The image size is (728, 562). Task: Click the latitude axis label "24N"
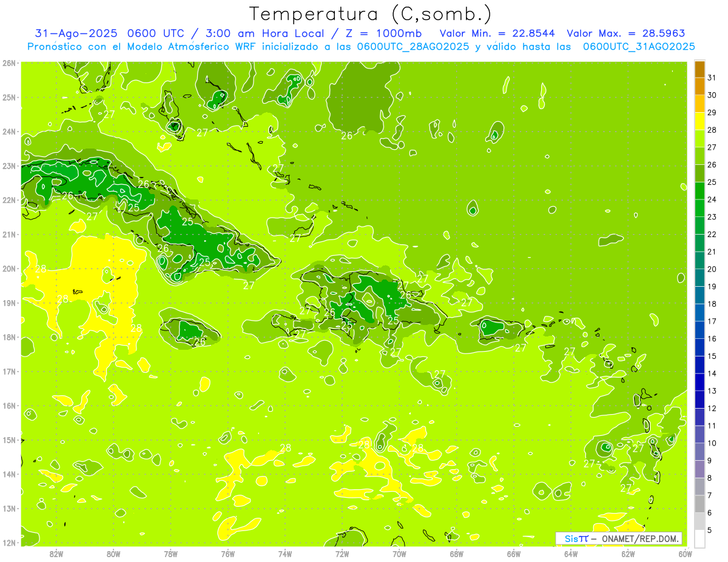[x=9, y=132]
